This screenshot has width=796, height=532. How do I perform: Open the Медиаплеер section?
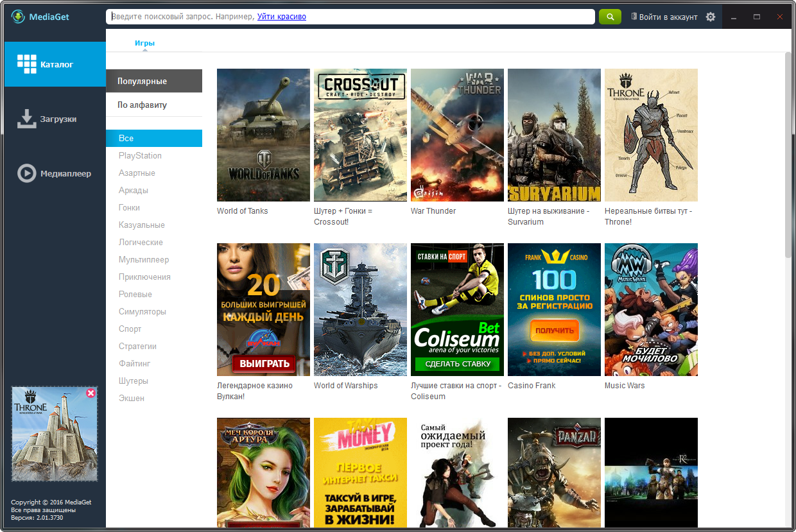coord(55,173)
